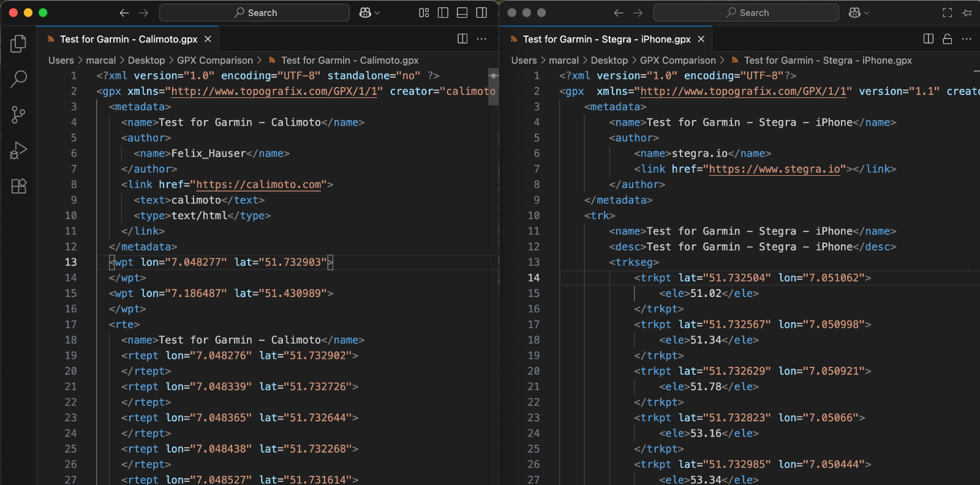The image size is (980, 485).
Task: Click the <ele>51.02</ele> line
Action: click(x=709, y=293)
